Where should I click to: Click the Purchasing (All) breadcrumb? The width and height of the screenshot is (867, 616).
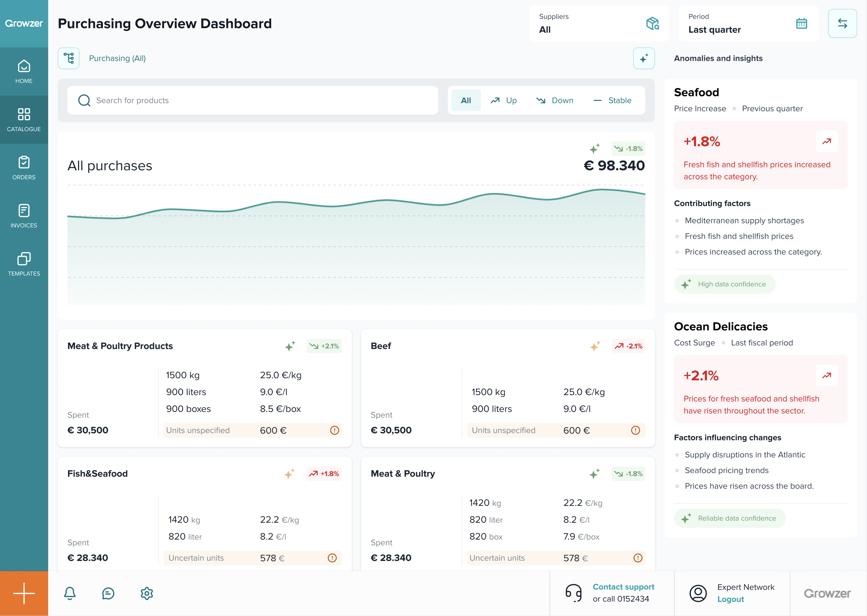pyautogui.click(x=117, y=58)
